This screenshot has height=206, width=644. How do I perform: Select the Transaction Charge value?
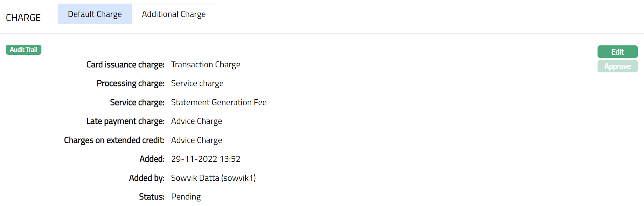tap(206, 64)
